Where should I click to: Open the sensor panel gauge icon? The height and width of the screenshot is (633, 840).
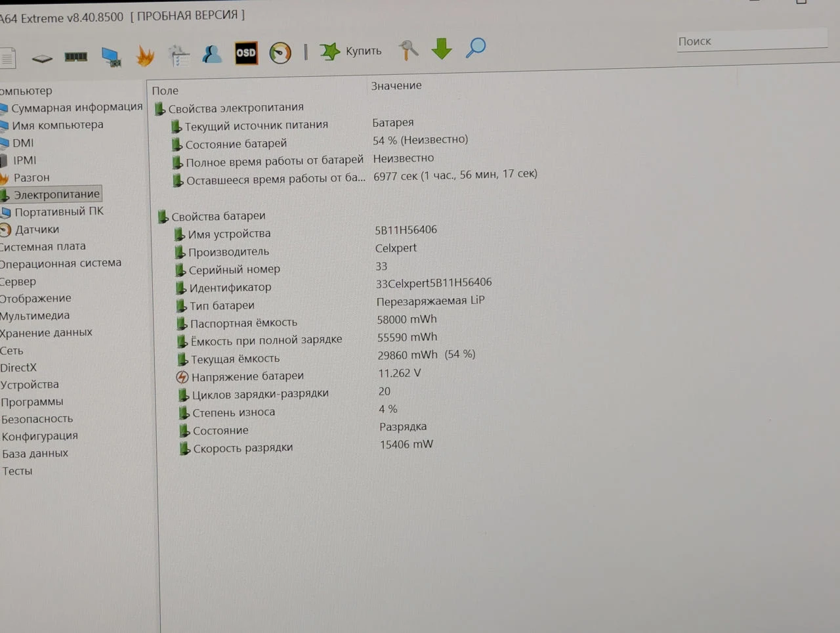click(x=280, y=53)
